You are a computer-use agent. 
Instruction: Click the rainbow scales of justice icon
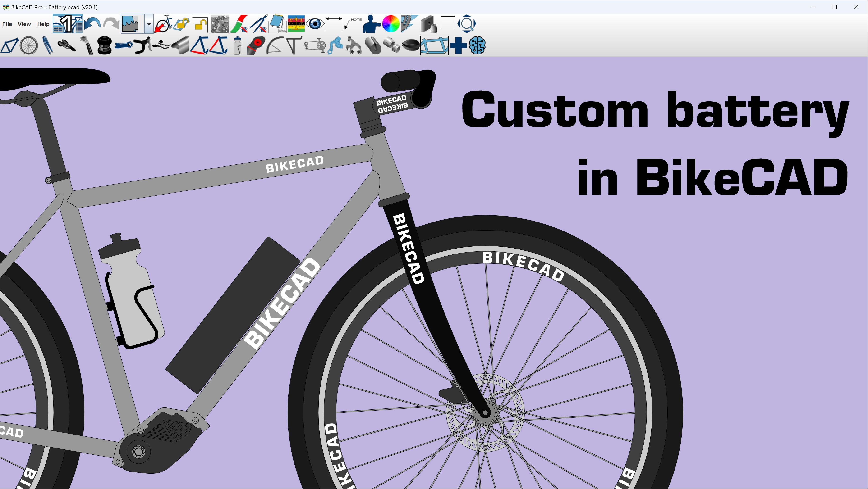tap(296, 24)
